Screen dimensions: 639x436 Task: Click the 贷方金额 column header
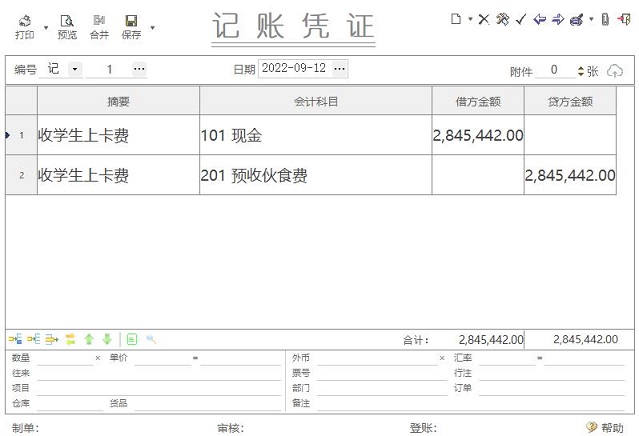click(x=570, y=101)
